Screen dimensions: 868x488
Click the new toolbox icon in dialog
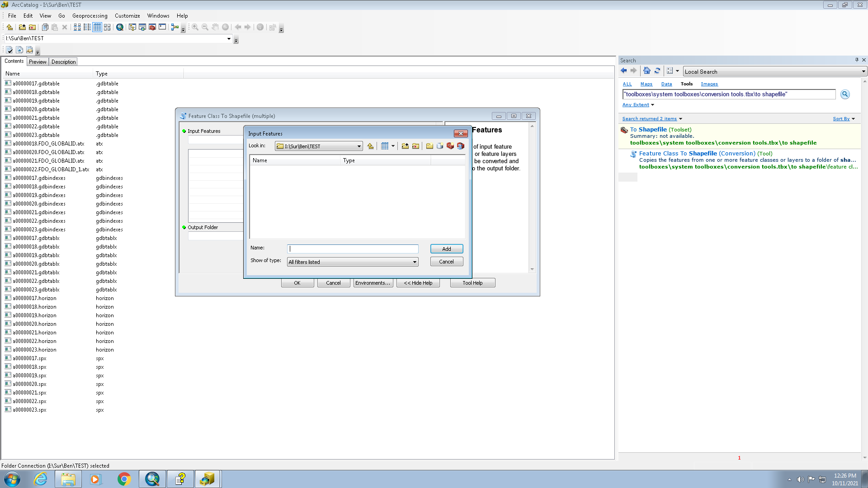coord(450,146)
